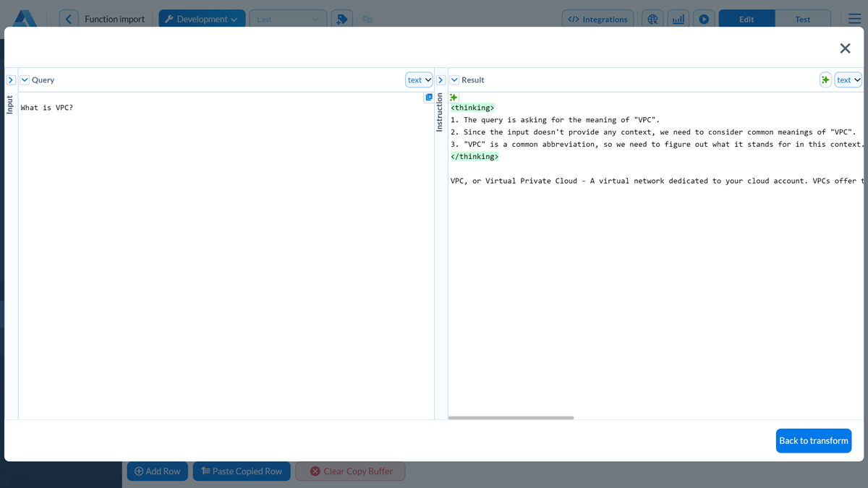Click the green sparkle icon above the Result text
This screenshot has width=868, height=488.
pos(452,96)
